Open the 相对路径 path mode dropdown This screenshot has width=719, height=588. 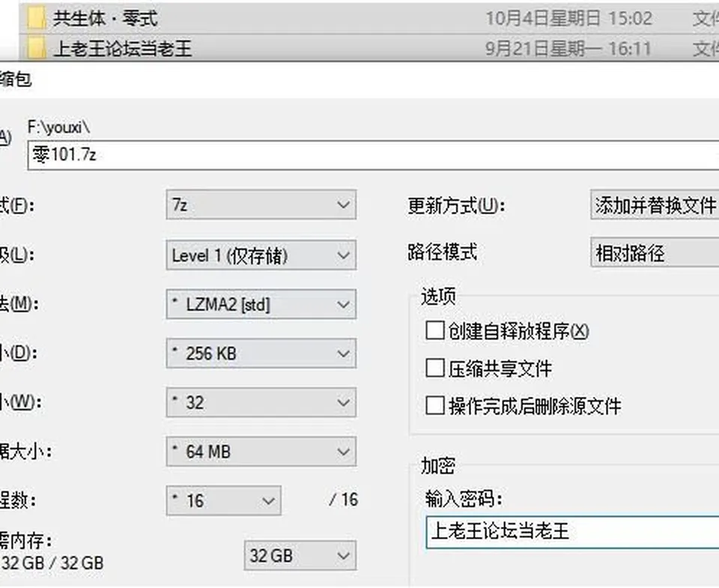655,252
